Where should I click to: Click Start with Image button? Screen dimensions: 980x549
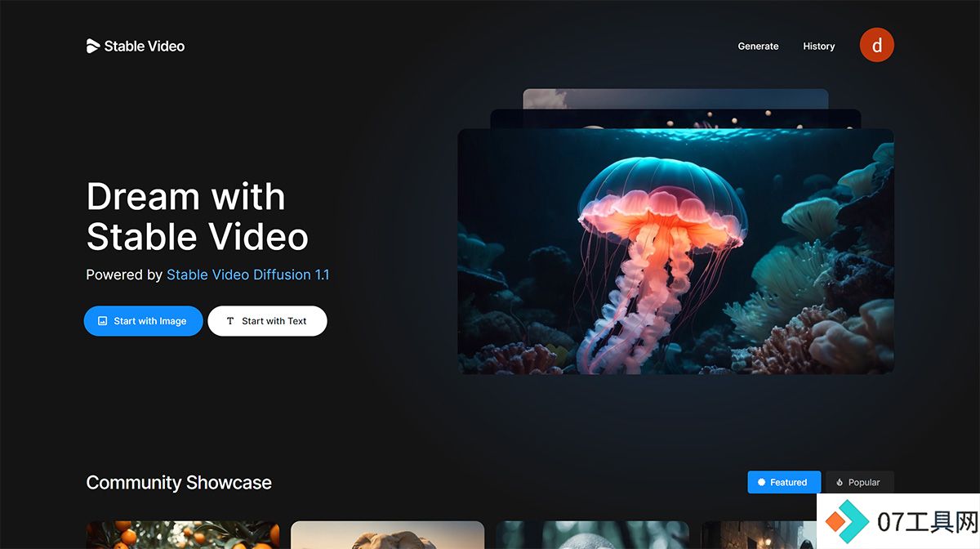(x=143, y=321)
